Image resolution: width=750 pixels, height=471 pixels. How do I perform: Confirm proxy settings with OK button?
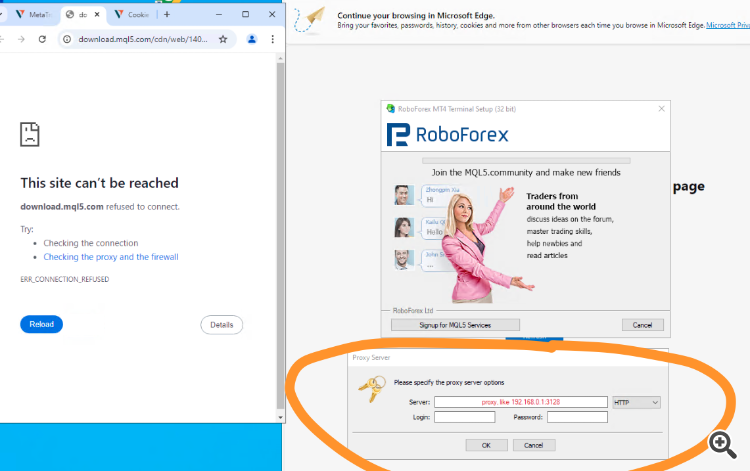click(x=486, y=445)
